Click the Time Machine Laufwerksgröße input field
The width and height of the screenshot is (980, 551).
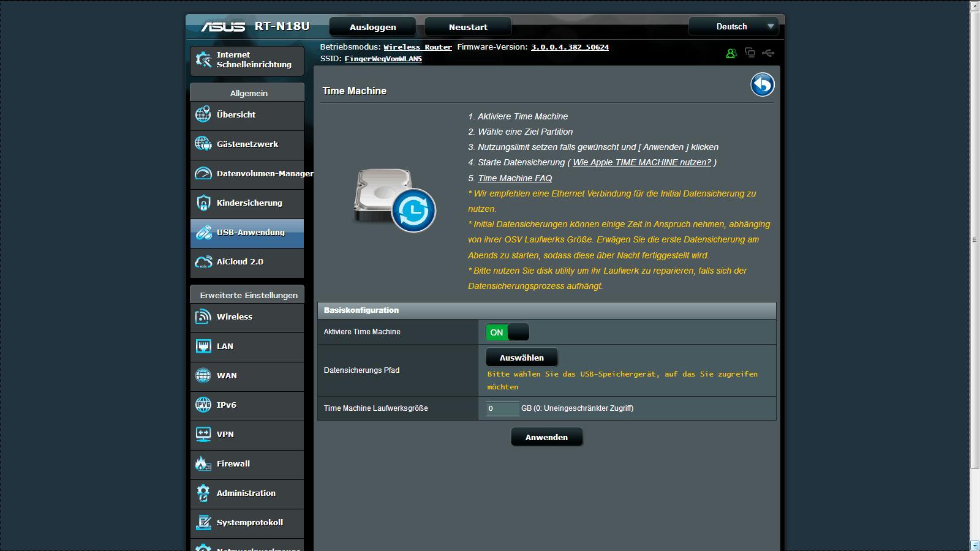click(502, 408)
